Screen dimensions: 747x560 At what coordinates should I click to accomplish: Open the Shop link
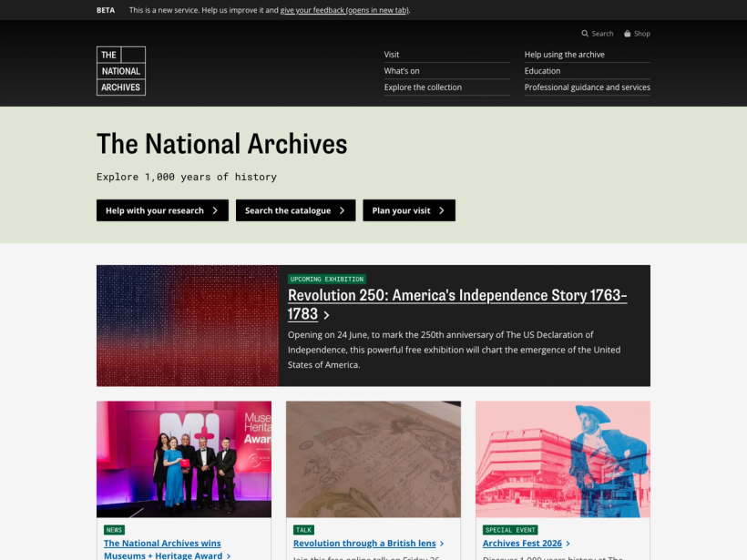(638, 34)
